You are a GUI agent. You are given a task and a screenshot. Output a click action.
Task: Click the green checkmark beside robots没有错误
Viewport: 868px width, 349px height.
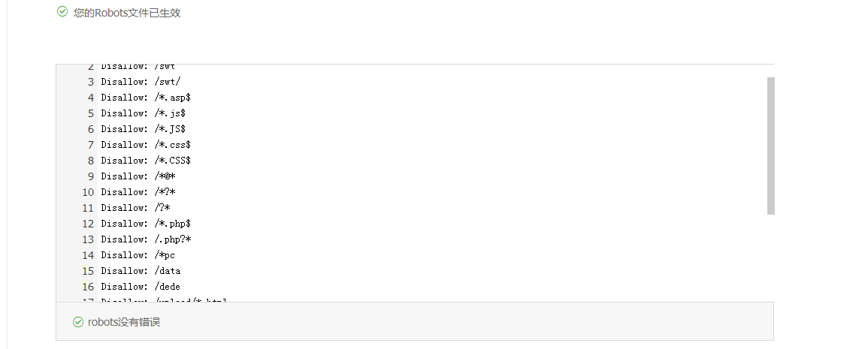(78, 322)
